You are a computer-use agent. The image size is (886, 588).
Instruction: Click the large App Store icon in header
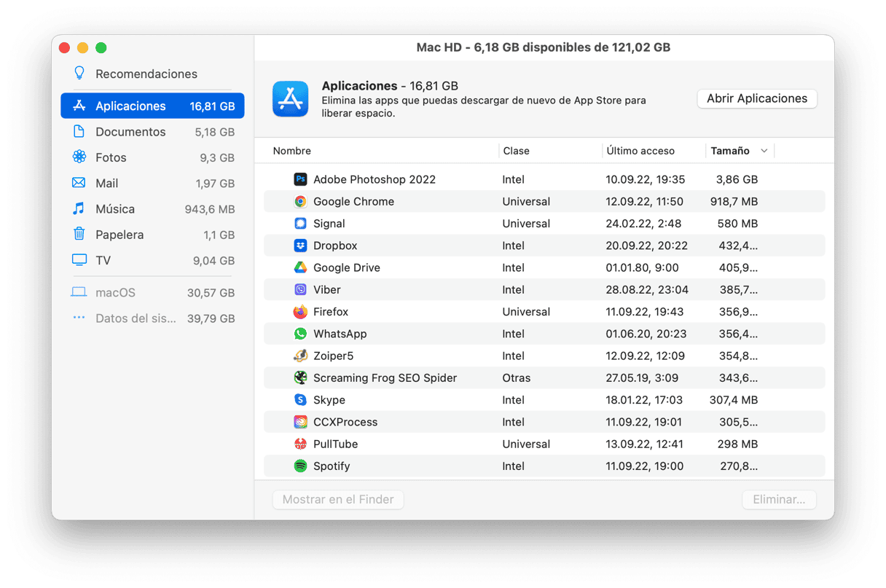(291, 98)
